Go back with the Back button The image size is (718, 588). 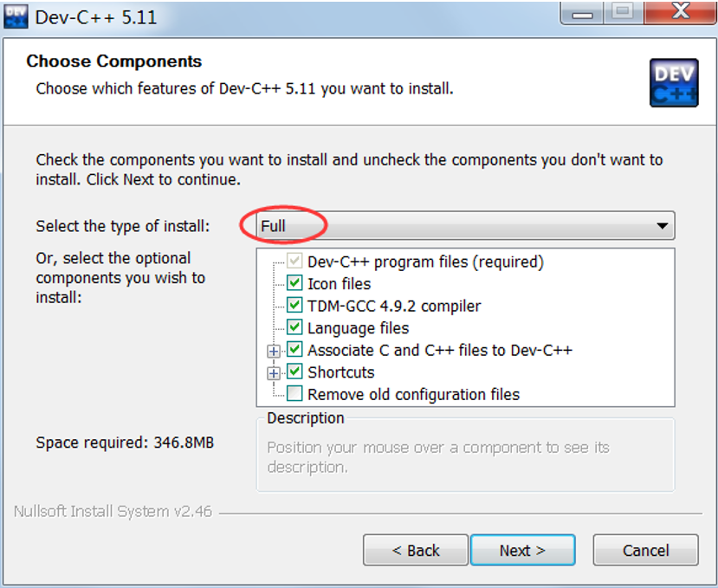coord(416,550)
